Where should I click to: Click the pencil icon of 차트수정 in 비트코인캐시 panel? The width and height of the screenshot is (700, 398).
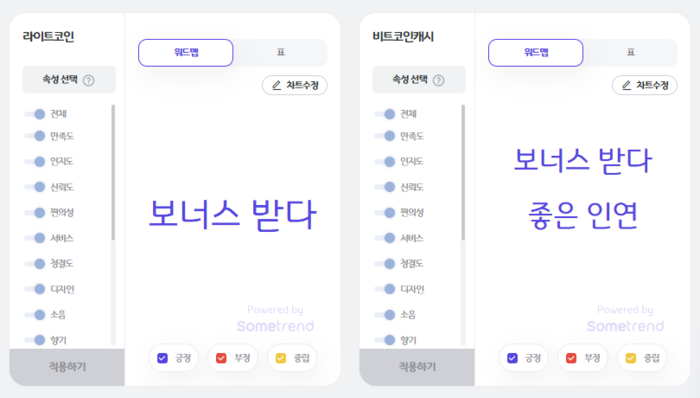(x=627, y=85)
